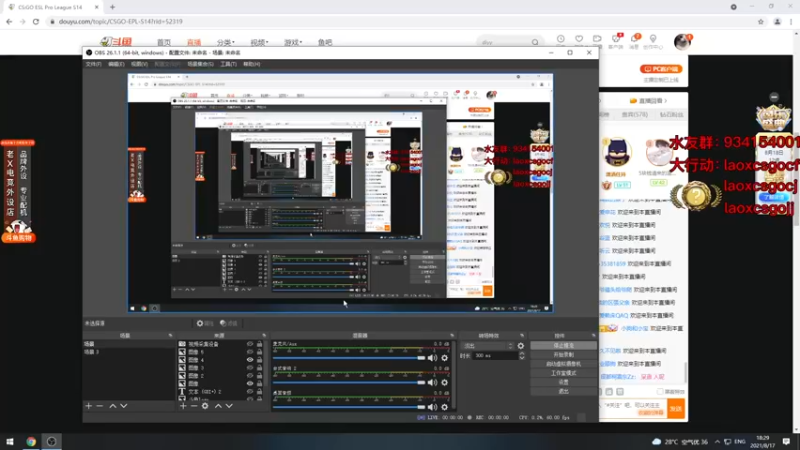Toggle the lock on 视频采集设备 source

(259, 344)
